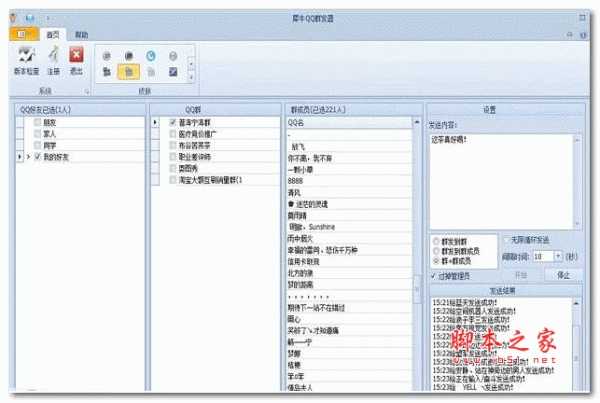The height and width of the screenshot is (403, 600).
Task: Click the trophy app icon in title bar
Action: (x=13, y=18)
